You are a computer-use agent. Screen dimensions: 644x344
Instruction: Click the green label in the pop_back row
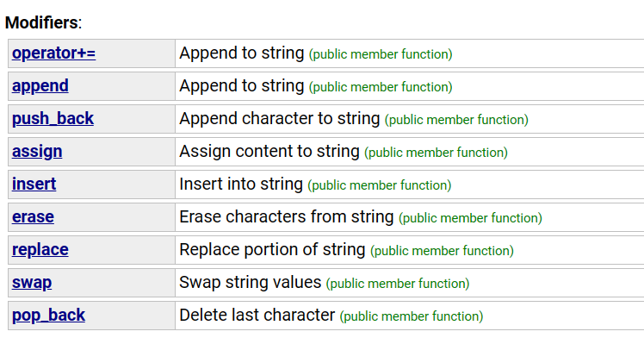(412, 316)
